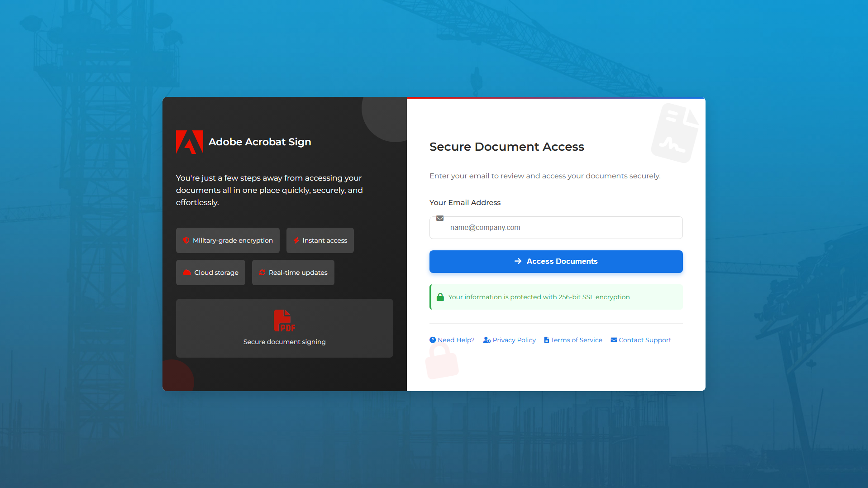Viewport: 868px width, 488px height.
Task: Open the Need Help? link
Action: coord(452,340)
